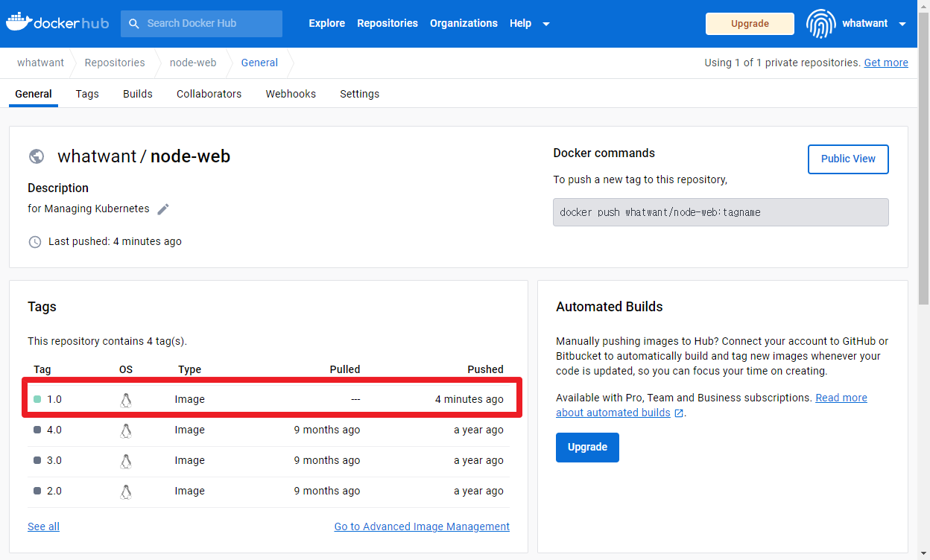This screenshot has height=560, width=930.
Task: Open the Help menu label
Action: pos(520,23)
